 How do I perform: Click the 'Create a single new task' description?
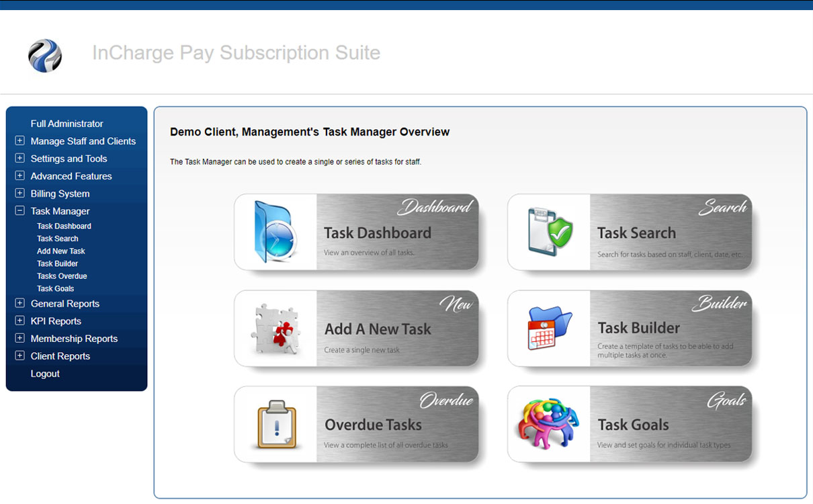[x=362, y=350]
